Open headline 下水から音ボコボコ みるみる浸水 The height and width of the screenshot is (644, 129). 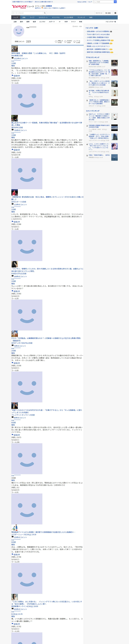(98, 34)
